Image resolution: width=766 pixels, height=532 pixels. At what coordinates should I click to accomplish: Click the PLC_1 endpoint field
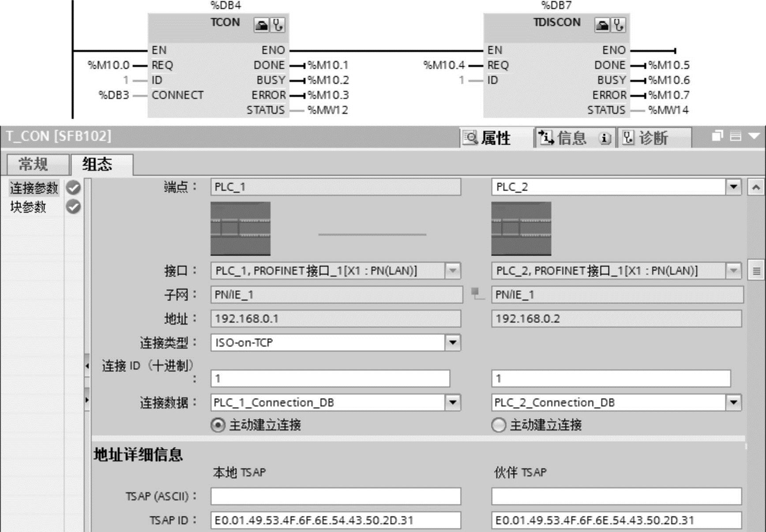[x=336, y=187]
